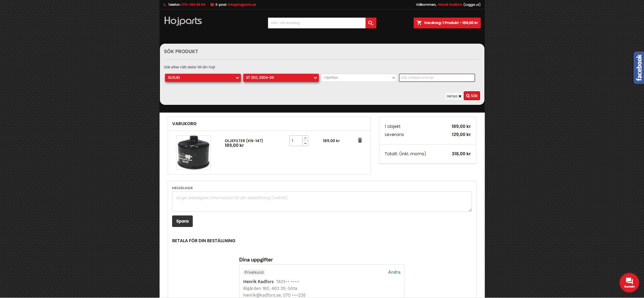Viewport: 644px width, 298px height.
Task: Open the ST 250, 2004-06 model dropdown
Action: point(281,78)
